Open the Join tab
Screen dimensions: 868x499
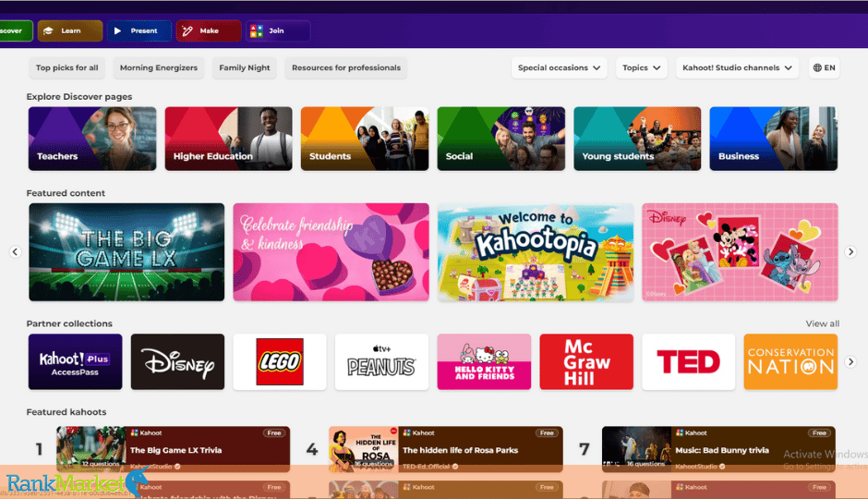(278, 31)
